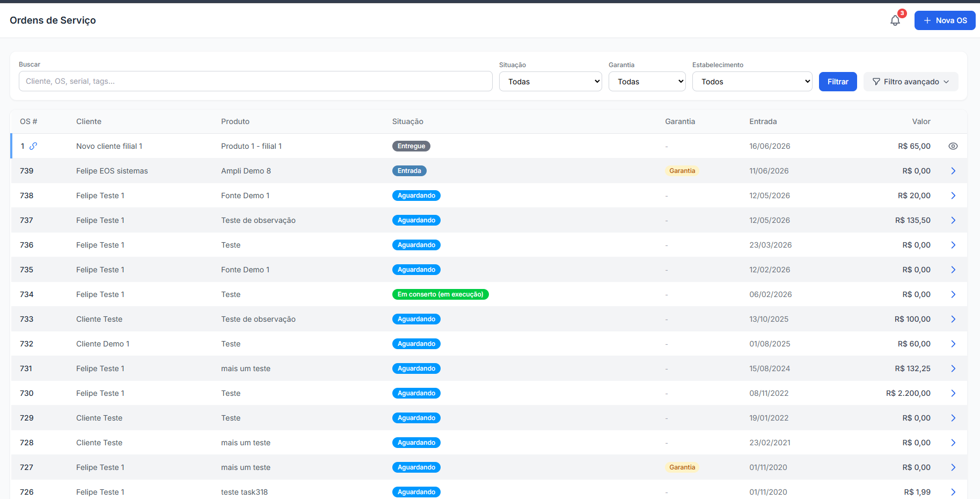The height and width of the screenshot is (499, 980).
Task: Open OS 730 using its row arrow
Action: pos(953,393)
